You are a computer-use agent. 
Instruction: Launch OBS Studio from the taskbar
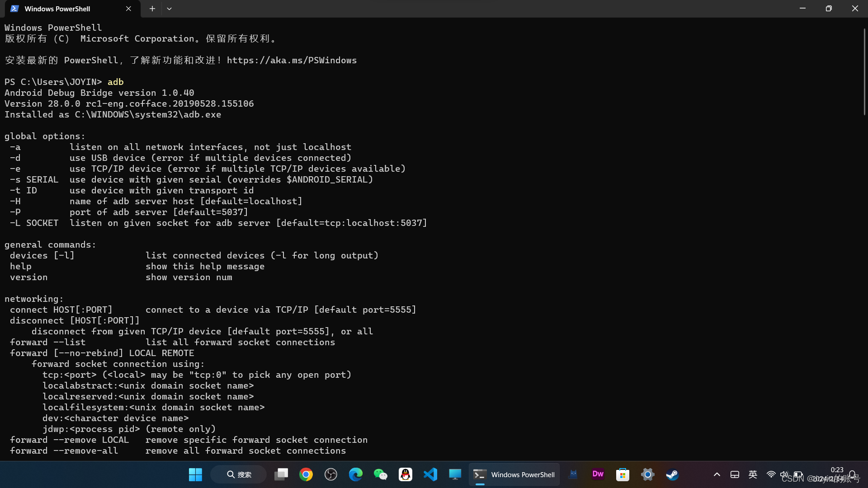331,474
